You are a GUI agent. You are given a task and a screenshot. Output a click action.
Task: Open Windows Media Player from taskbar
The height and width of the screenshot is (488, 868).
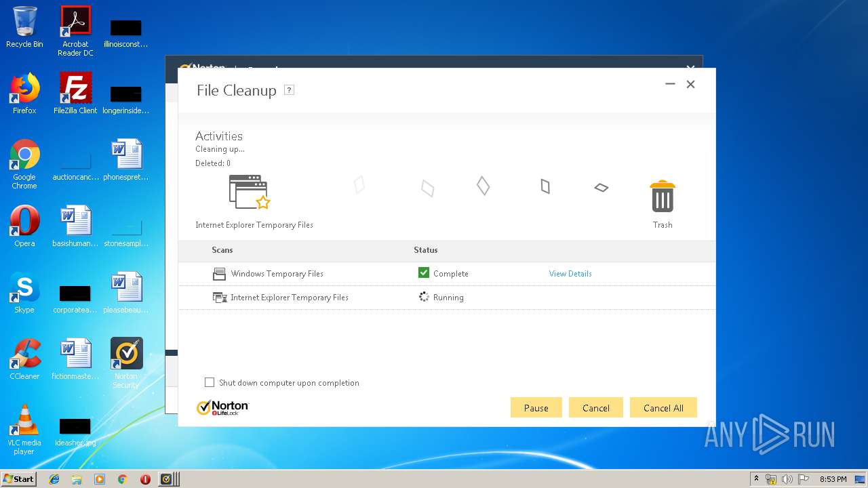pos(100,479)
